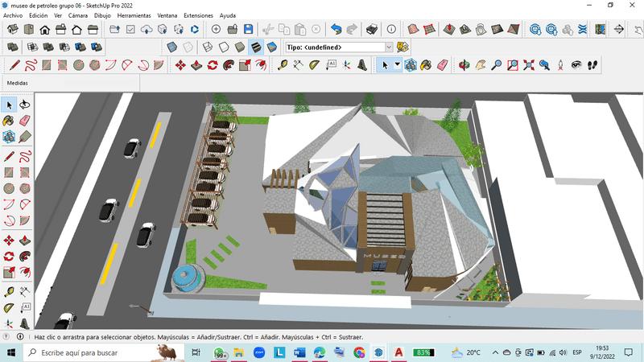Viewport: 644px width, 362px height.
Task: Switch to the Front view house icon
Action: [44, 29]
